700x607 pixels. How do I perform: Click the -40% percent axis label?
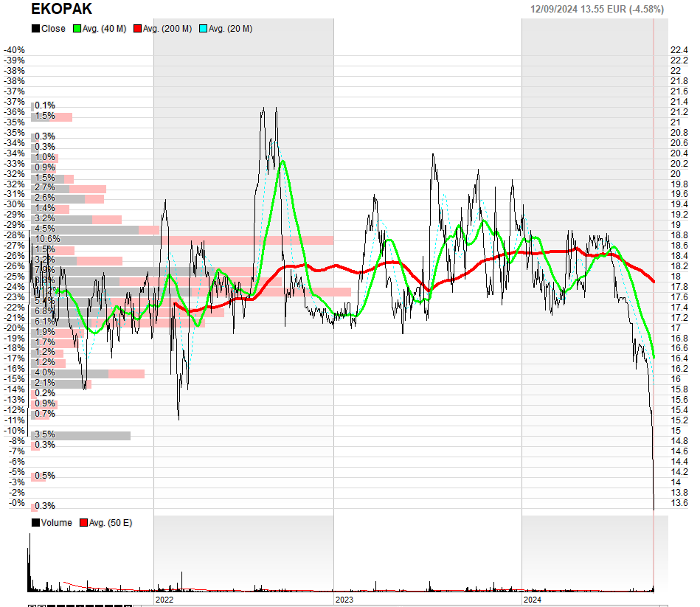pos(14,50)
